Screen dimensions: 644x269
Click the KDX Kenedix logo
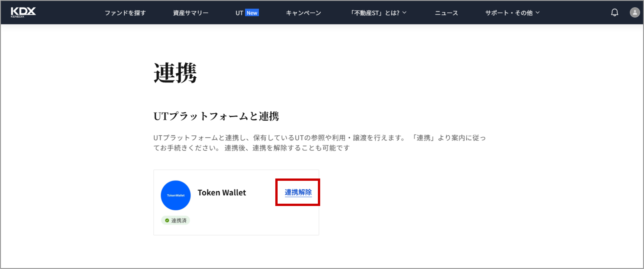[23, 12]
